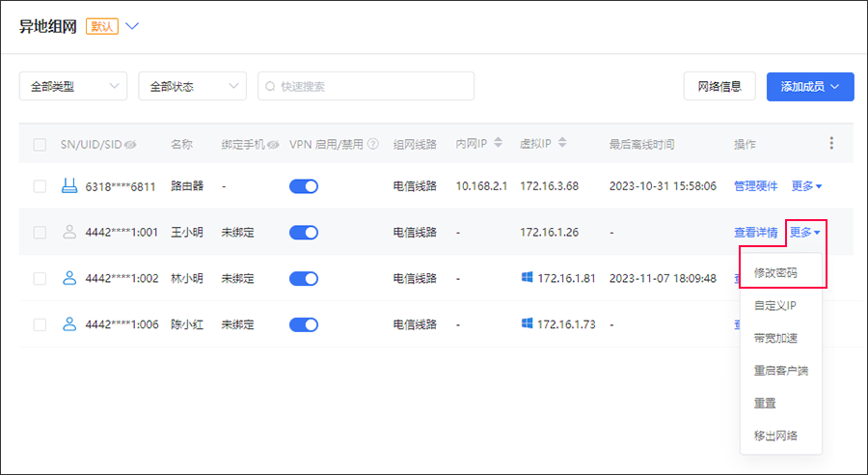Open the 全部类型 filter dropdown
This screenshot has width=868, height=475.
[x=73, y=87]
